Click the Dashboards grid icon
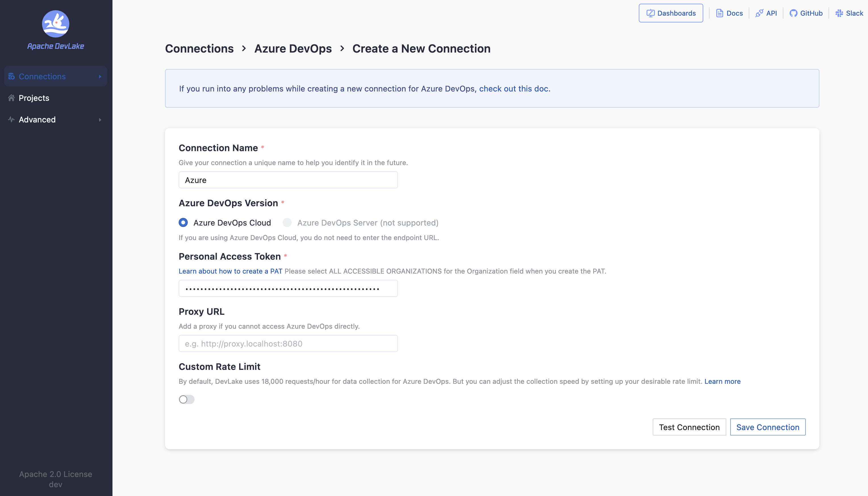868x496 pixels. click(x=650, y=13)
